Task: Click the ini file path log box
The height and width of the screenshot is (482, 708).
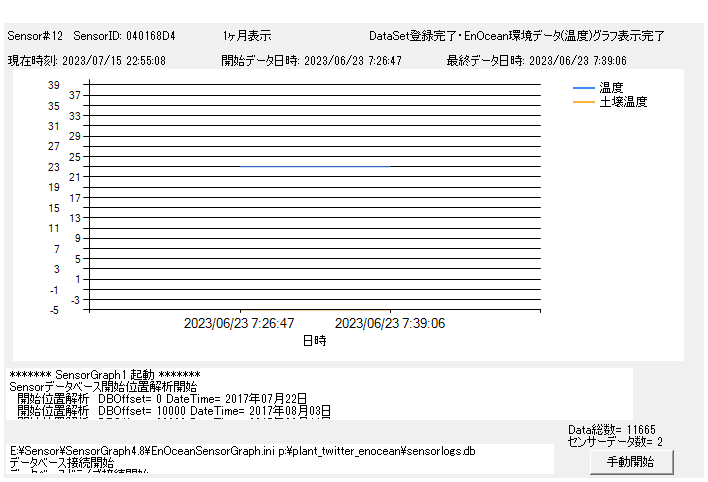Action: point(280,458)
